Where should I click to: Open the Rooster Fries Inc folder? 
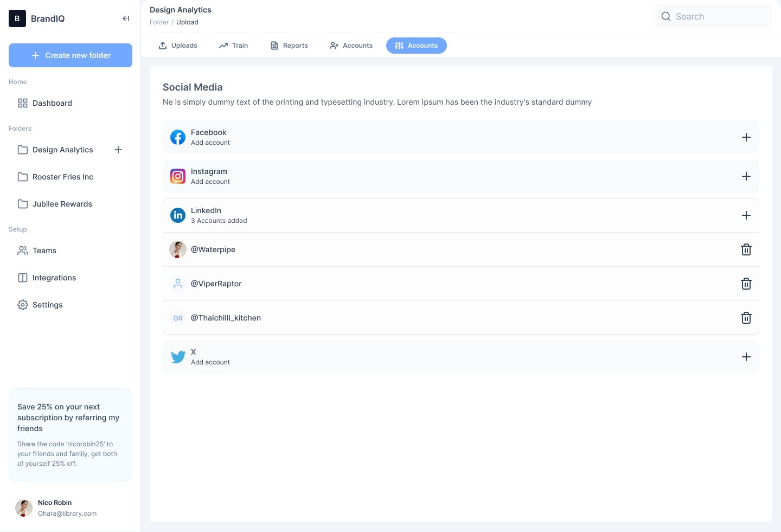pos(62,177)
